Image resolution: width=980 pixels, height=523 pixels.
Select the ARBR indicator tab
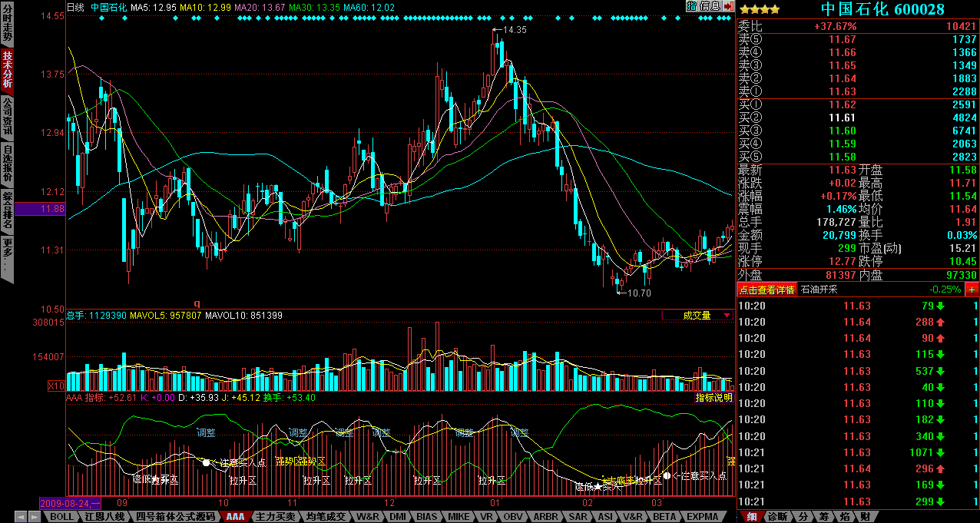(545, 517)
